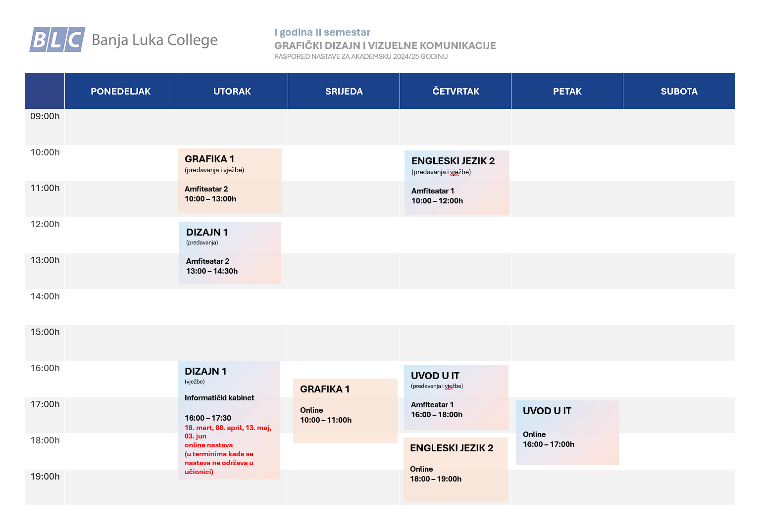
Task: Select the ČETVRTAK column header
Action: click(x=456, y=91)
